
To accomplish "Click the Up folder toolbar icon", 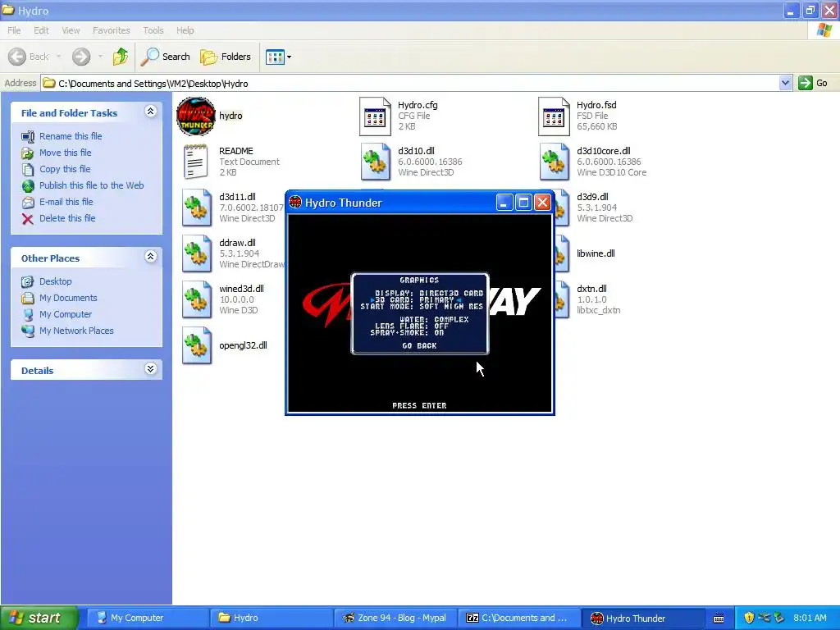I will click(121, 57).
